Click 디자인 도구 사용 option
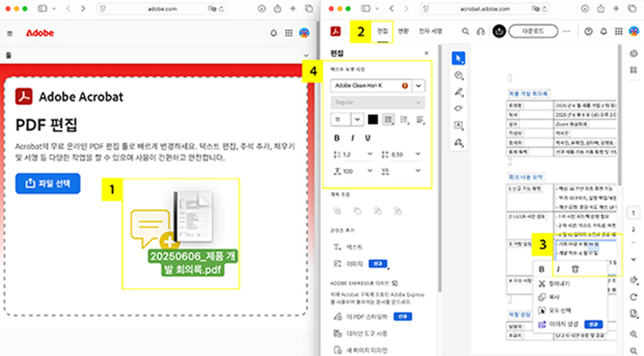 click(x=360, y=334)
